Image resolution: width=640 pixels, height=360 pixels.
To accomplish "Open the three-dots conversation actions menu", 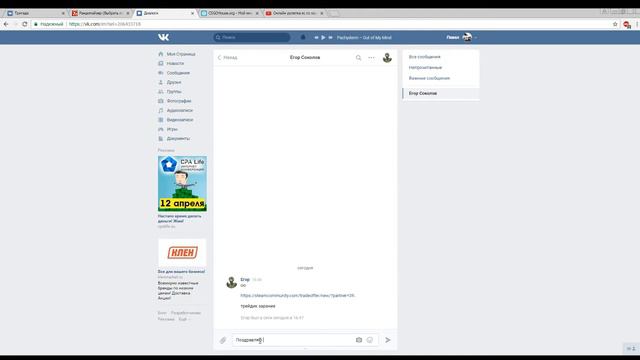I will [x=371, y=58].
